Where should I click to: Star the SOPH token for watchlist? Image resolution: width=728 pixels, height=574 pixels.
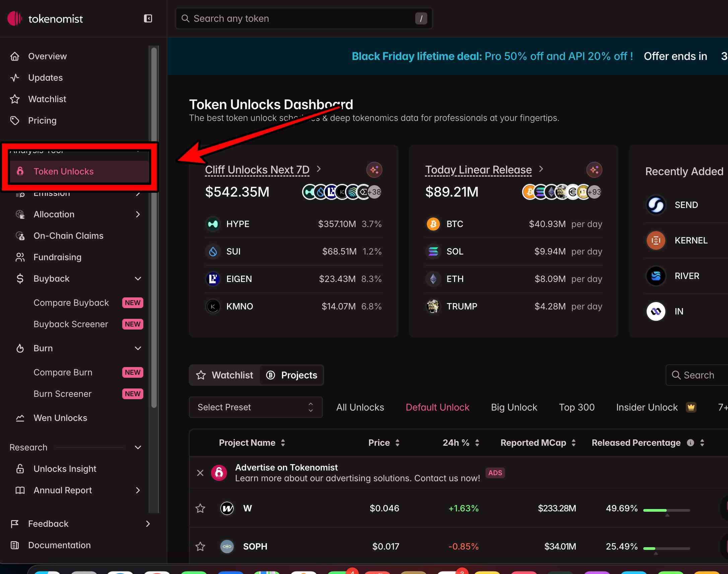[x=200, y=547]
